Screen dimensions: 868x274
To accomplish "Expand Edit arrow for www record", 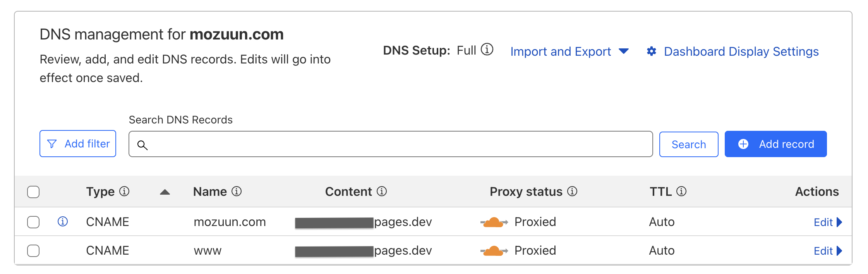I will (839, 251).
